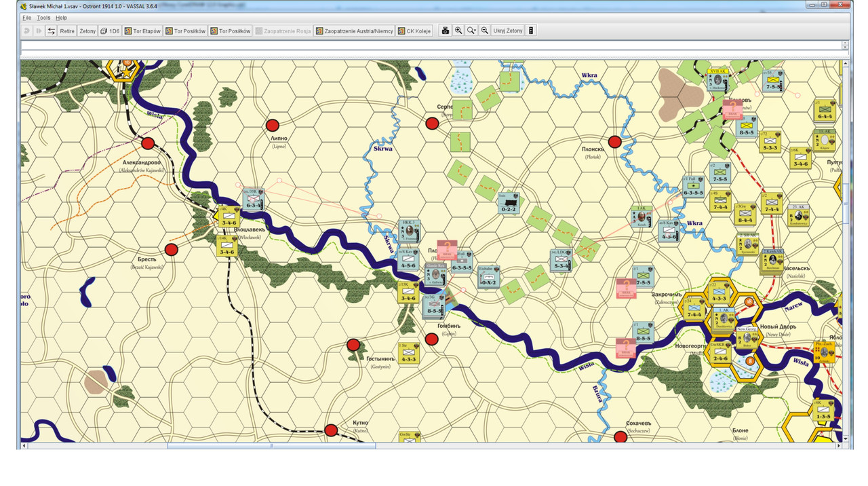Select the 2/6K 3-4-6 yellow counter

tap(800, 158)
